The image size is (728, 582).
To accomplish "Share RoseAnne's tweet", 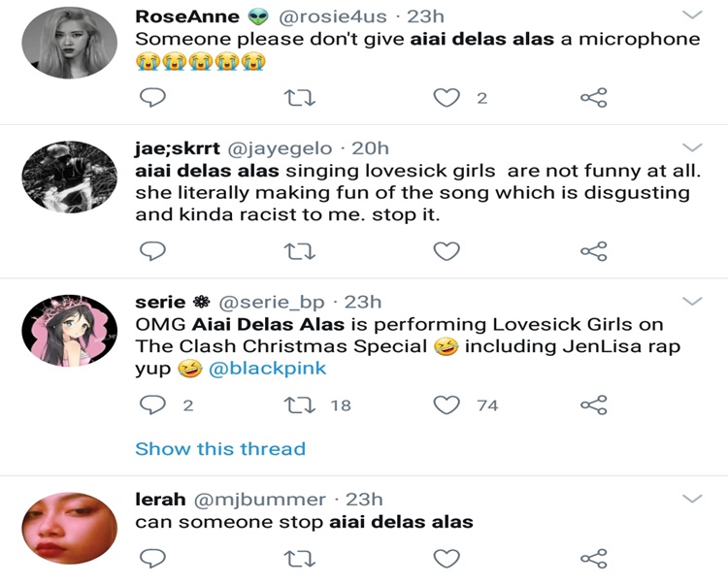I will [x=593, y=97].
